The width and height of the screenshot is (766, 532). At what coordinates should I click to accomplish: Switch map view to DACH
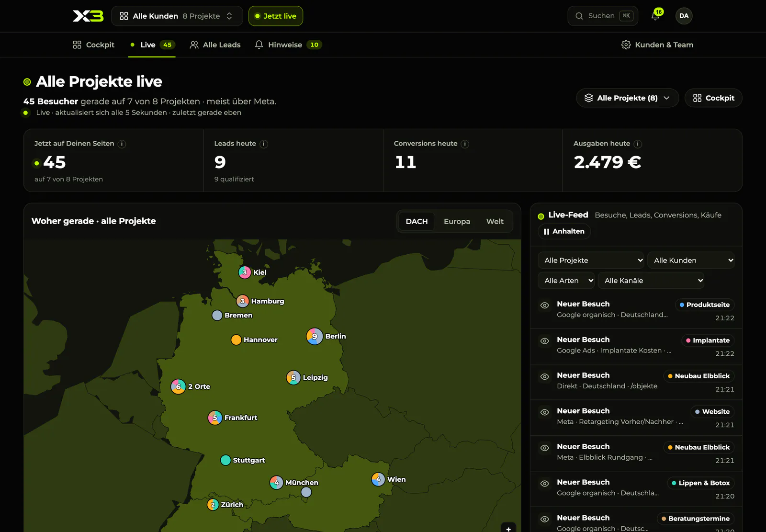coord(417,221)
